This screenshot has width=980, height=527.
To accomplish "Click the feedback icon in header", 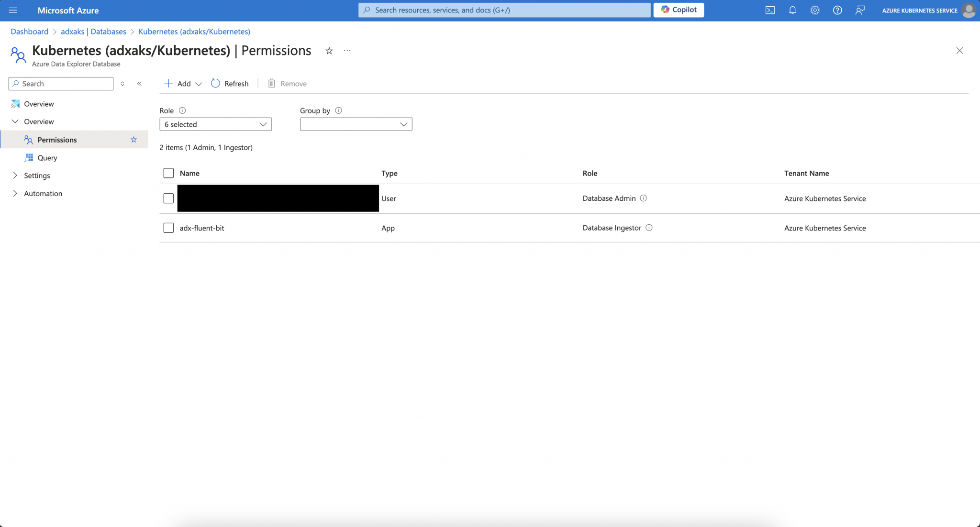I will coord(860,10).
